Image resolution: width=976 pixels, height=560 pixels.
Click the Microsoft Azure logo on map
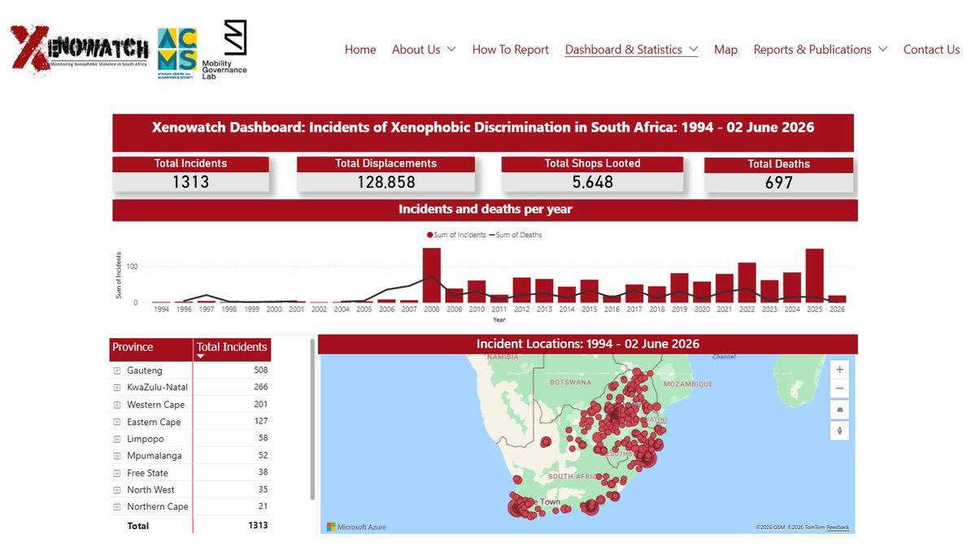click(356, 527)
